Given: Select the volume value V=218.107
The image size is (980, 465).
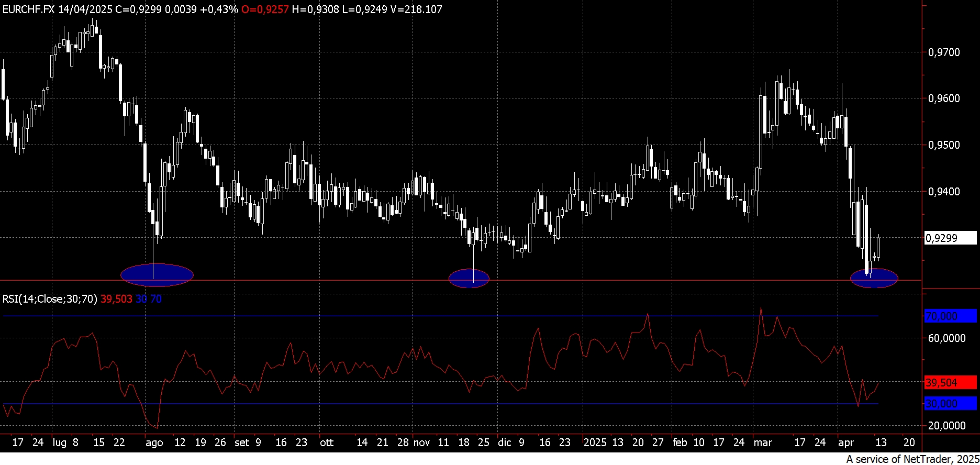Looking at the screenshot, I should [416, 9].
